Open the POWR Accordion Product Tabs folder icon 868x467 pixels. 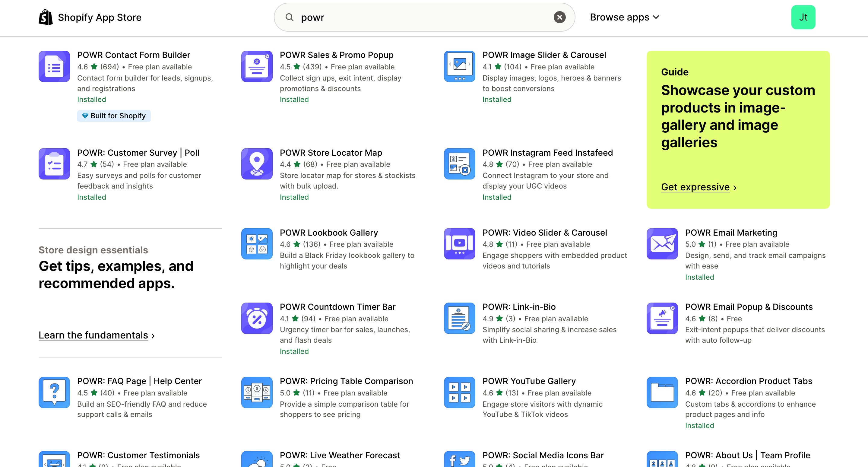662,392
